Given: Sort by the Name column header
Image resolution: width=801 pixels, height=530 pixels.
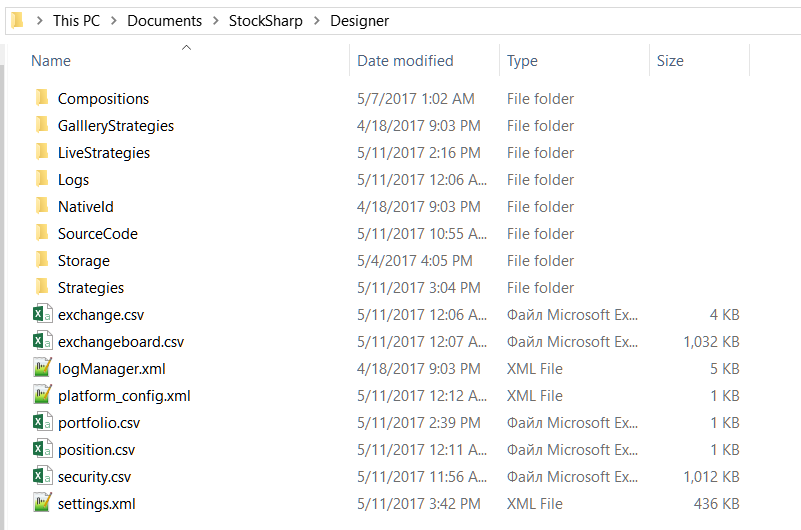Looking at the screenshot, I should tap(51, 61).
